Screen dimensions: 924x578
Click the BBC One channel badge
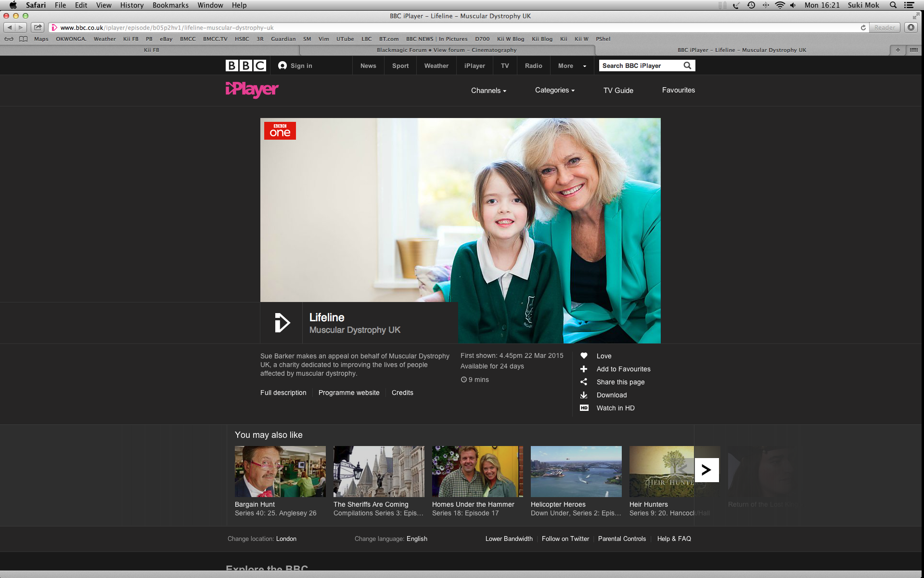tap(280, 131)
